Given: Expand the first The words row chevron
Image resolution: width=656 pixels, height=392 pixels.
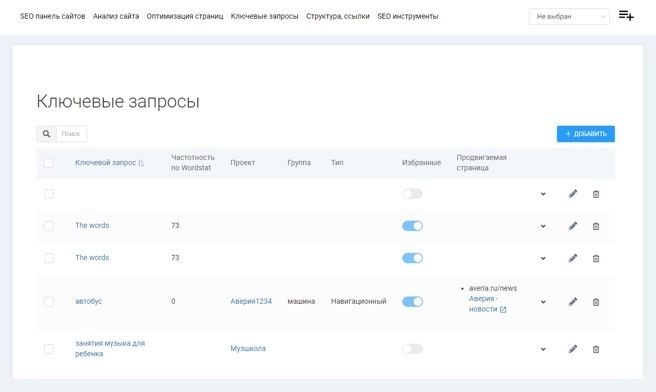Looking at the screenshot, I should pos(543,226).
